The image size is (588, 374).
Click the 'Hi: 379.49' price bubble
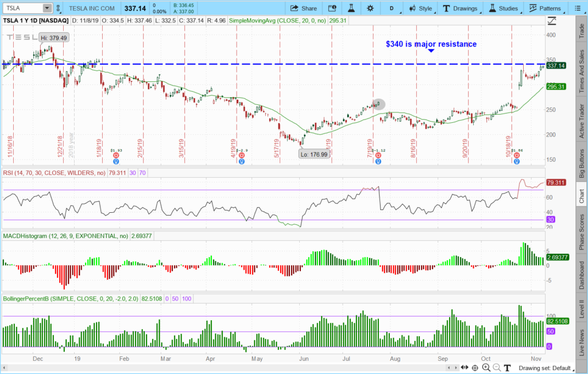(x=53, y=38)
